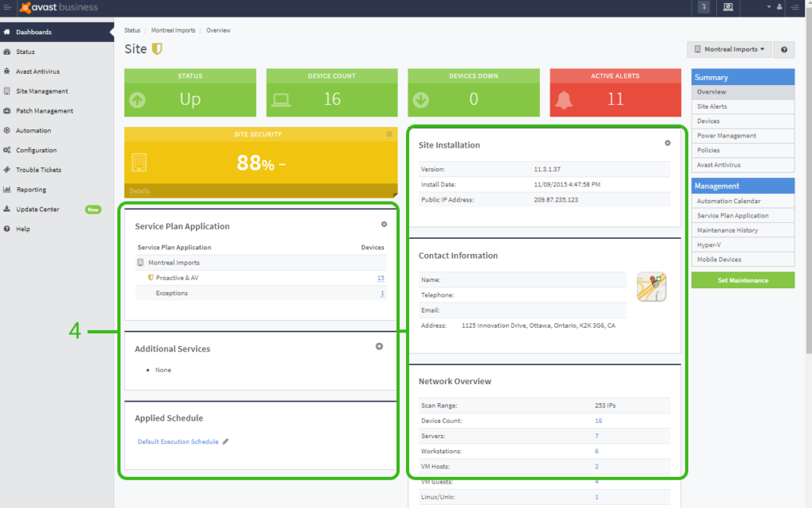
Task: Open the right-side lines menu icon in the top bar
Action: (795, 7)
